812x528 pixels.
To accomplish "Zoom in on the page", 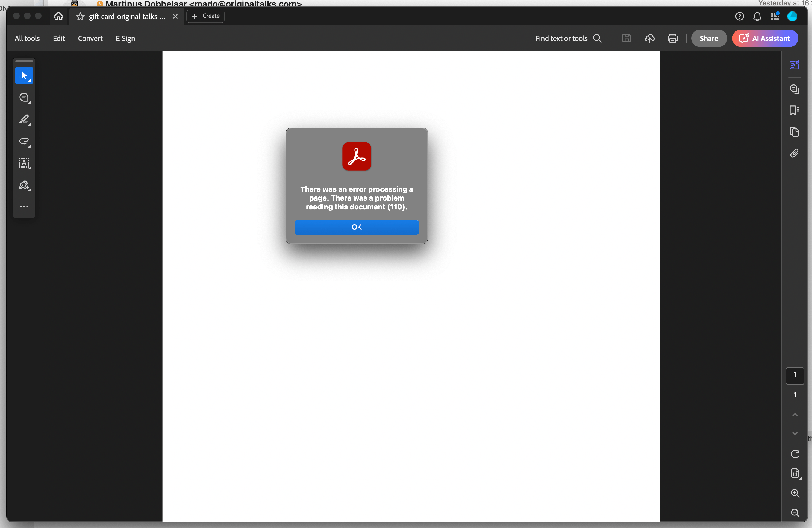I will (795, 494).
